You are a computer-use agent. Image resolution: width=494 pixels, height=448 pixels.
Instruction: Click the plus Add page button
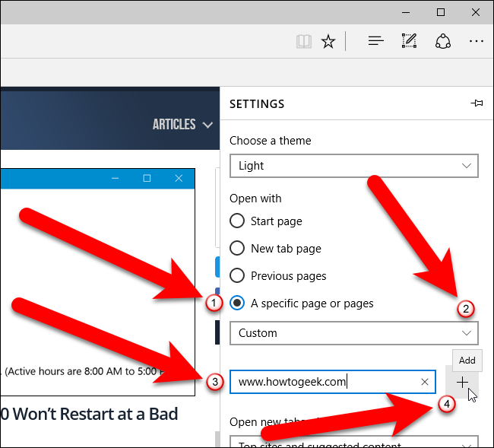462,382
